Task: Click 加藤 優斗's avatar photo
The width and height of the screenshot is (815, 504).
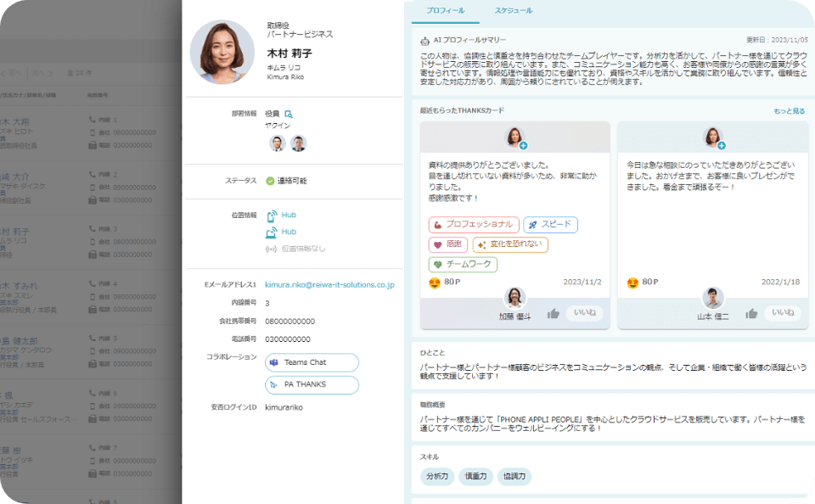Action: pyautogui.click(x=514, y=297)
